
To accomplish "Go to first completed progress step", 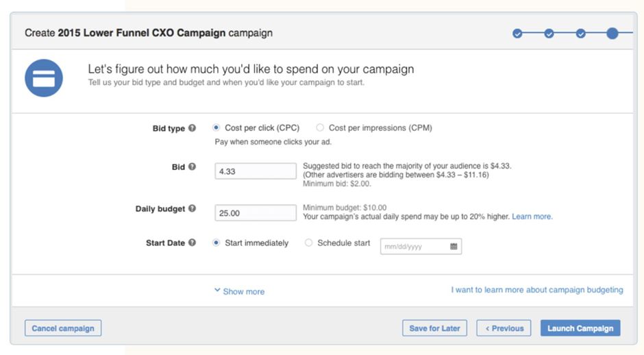I will coord(517,33).
